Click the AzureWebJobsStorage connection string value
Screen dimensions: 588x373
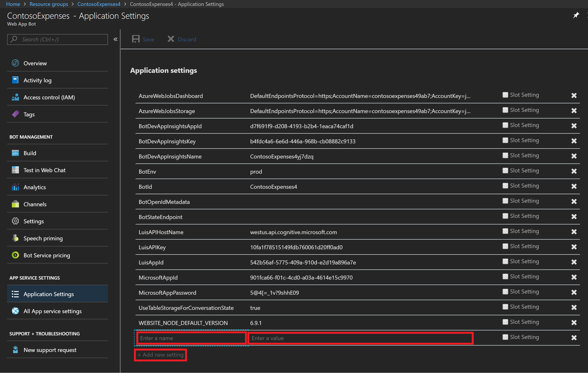pos(360,111)
